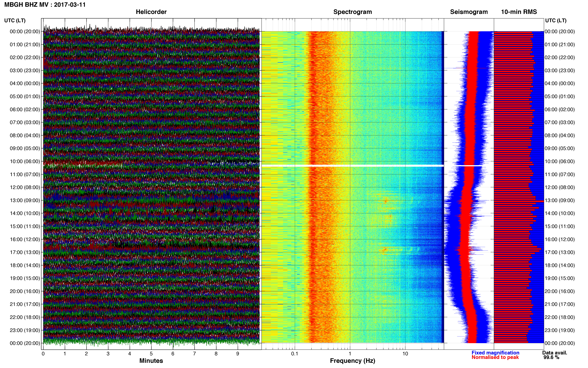Click the 13:00 (09:00) label beside the Helicorder
The height and width of the screenshot is (368, 588).
25,201
